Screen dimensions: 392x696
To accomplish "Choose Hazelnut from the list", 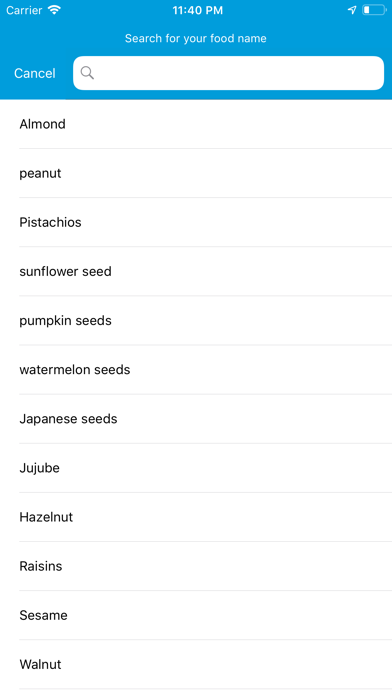I will tap(196, 517).
